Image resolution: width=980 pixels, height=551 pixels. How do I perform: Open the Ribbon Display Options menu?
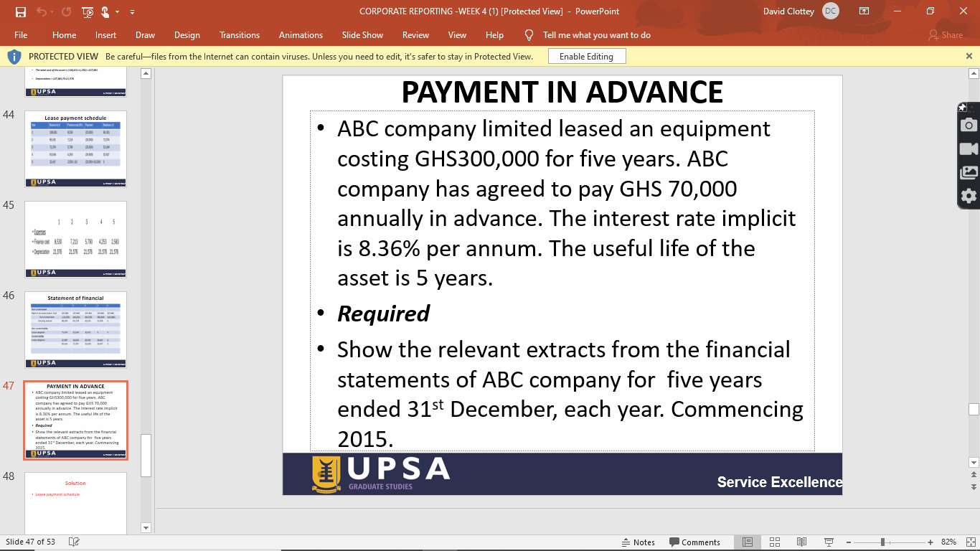click(864, 11)
